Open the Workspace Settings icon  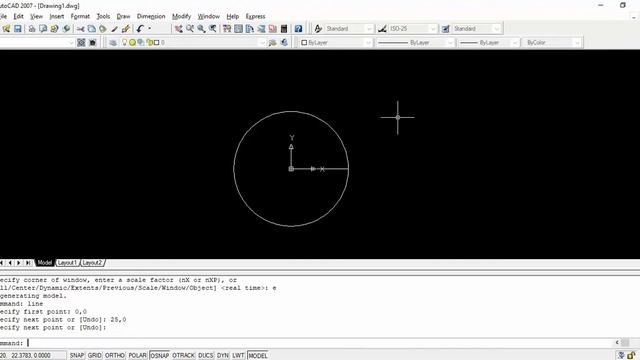click(81, 42)
